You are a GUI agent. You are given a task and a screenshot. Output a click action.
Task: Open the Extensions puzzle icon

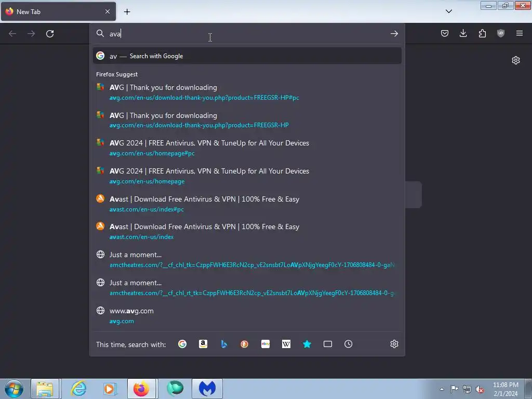click(482, 33)
